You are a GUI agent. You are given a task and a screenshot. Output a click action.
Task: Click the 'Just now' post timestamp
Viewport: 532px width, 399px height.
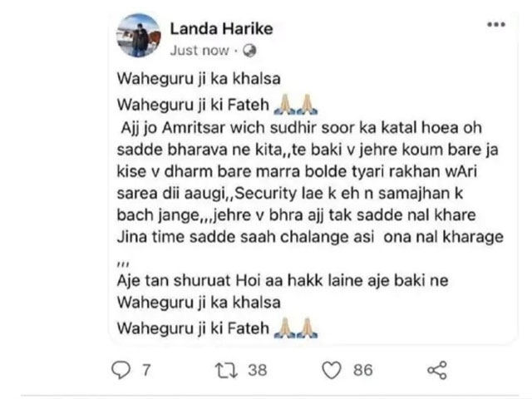(199, 51)
